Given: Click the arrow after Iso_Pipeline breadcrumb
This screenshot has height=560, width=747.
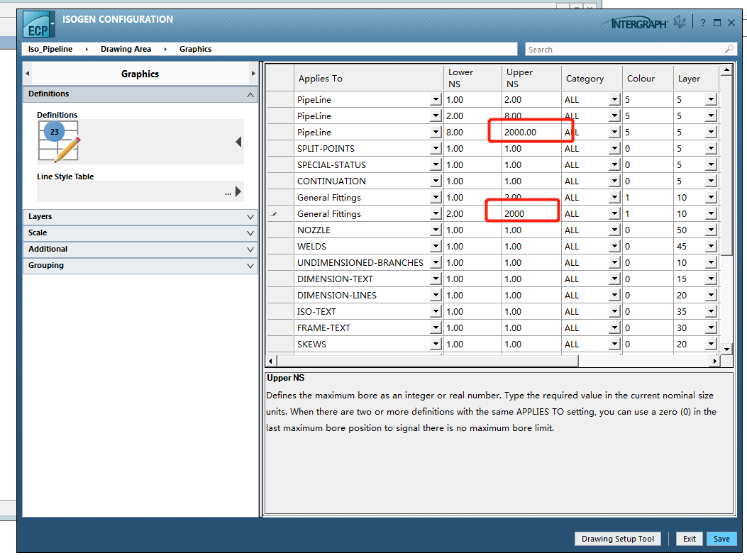Looking at the screenshot, I should [87, 49].
